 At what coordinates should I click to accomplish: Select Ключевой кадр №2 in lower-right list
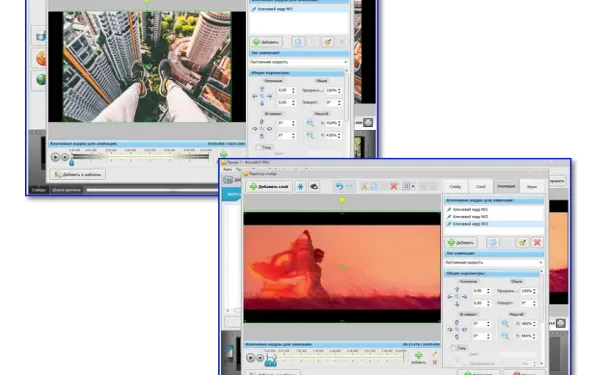494,217
